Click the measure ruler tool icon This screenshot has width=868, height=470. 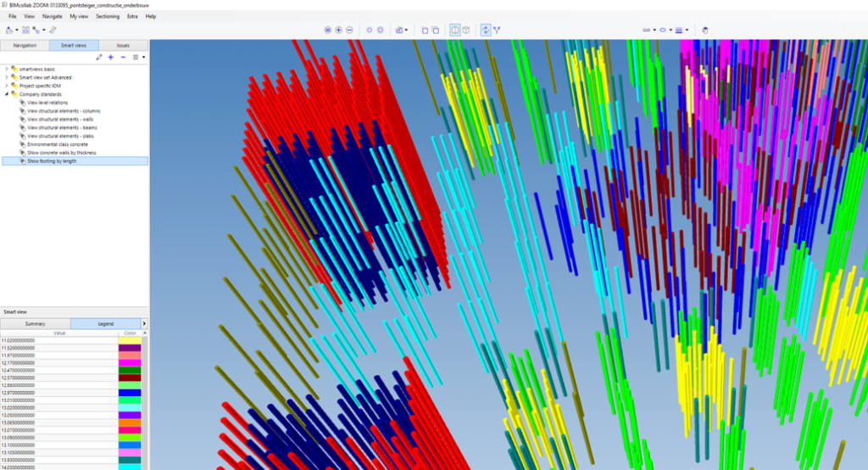point(646,30)
